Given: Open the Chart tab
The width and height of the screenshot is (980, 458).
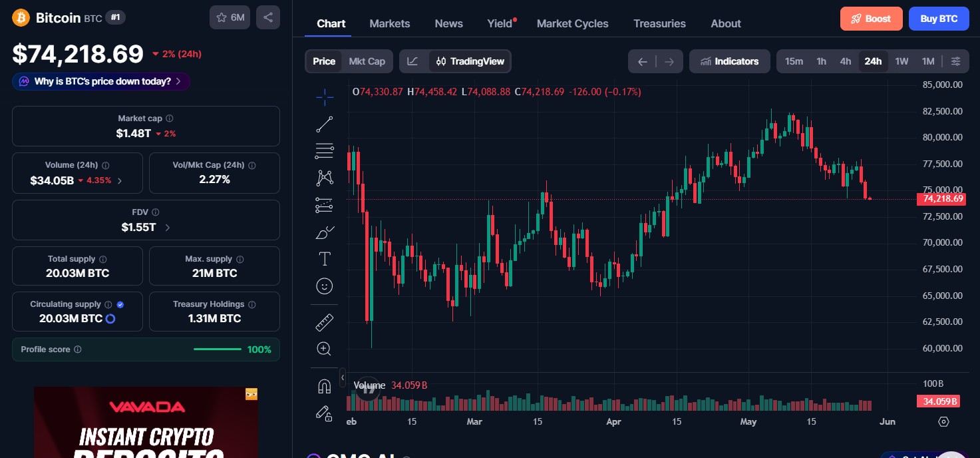Looking at the screenshot, I should tap(331, 23).
